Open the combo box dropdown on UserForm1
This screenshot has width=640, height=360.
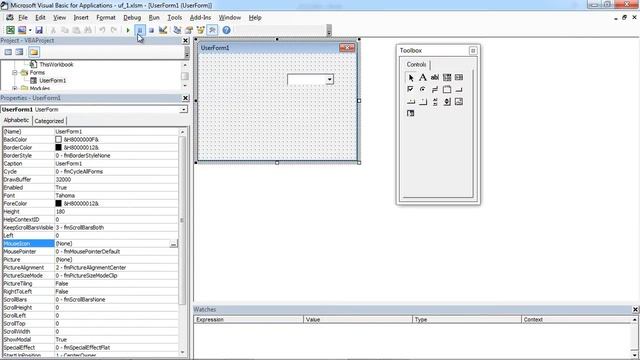click(x=329, y=80)
